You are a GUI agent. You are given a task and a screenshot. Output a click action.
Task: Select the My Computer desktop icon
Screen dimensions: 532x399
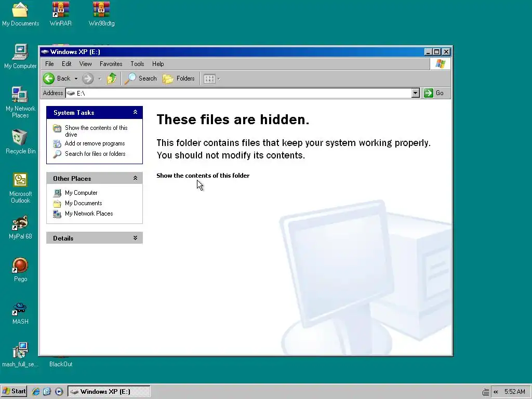[20, 57]
